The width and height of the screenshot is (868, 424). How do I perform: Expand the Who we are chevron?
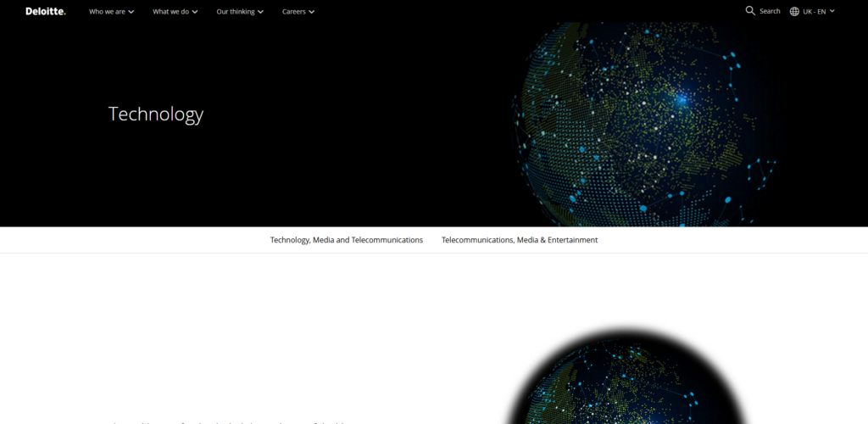(131, 12)
